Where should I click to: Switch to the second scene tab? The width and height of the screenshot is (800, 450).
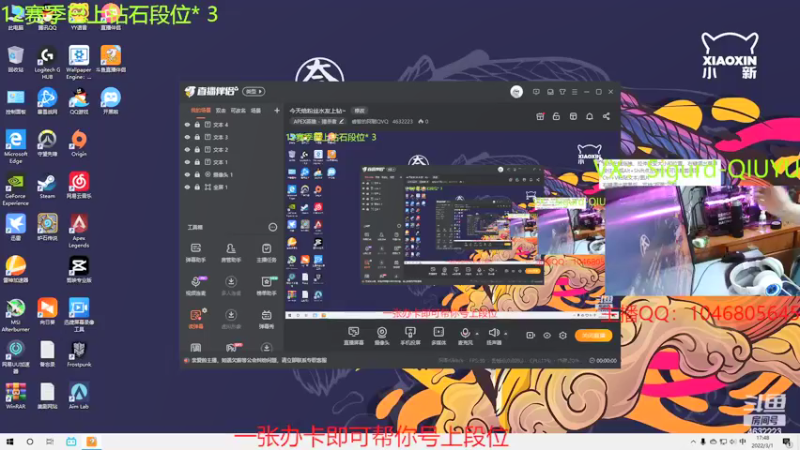coord(220,110)
